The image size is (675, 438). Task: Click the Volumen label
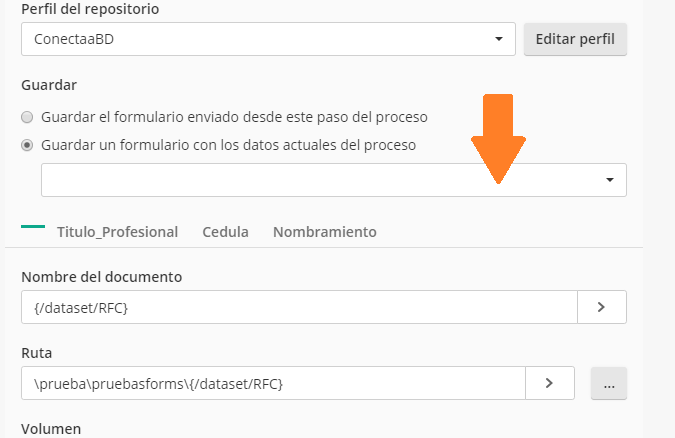coord(51,429)
